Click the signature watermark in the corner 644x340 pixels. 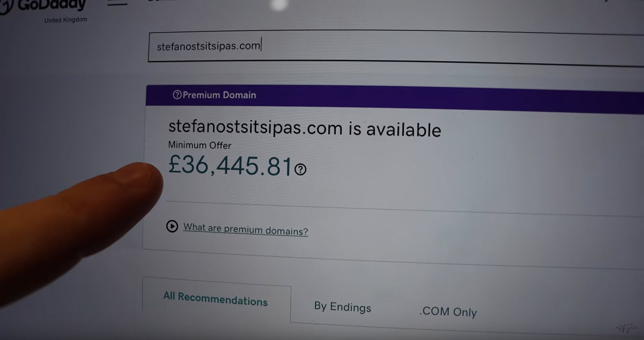[x=626, y=328]
